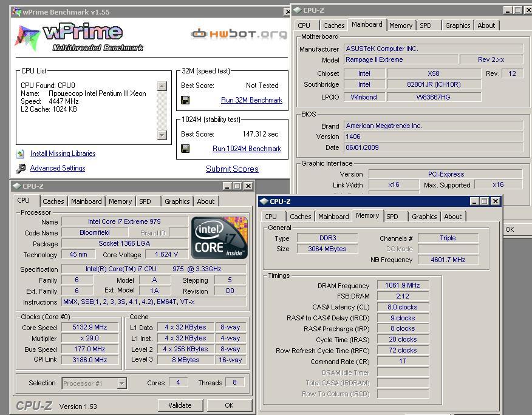This screenshot has height=415, width=532.
Task: Click the Core Speed value 5132.9 MHz
Action: [90, 327]
